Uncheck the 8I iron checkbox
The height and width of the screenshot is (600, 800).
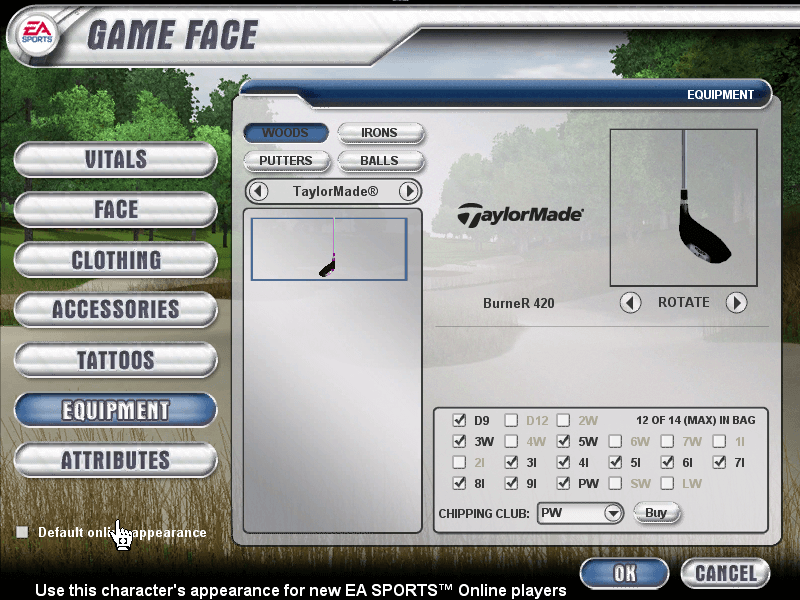click(x=459, y=483)
